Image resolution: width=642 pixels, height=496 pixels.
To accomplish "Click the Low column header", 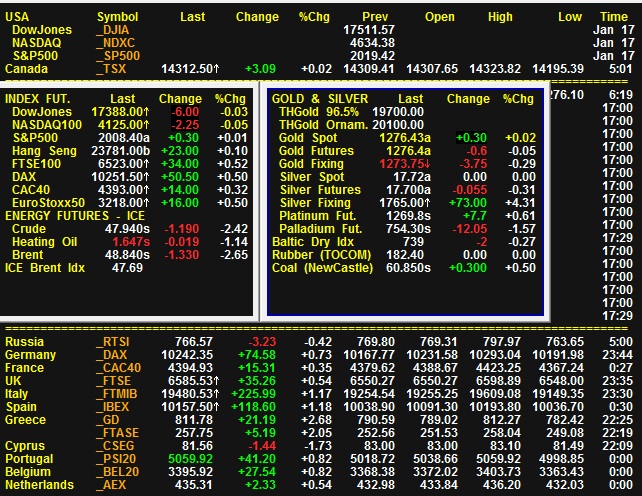I will pos(570,17).
